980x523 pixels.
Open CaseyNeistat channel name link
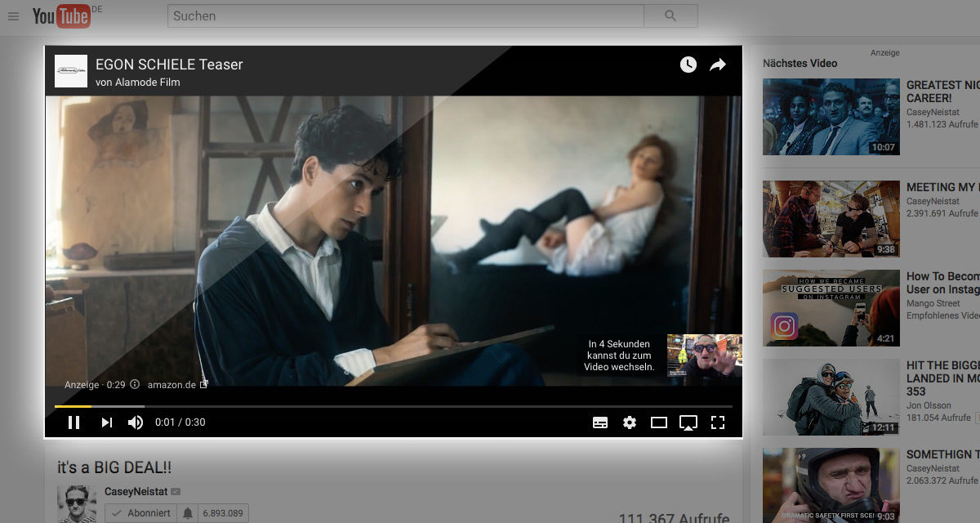(x=135, y=491)
